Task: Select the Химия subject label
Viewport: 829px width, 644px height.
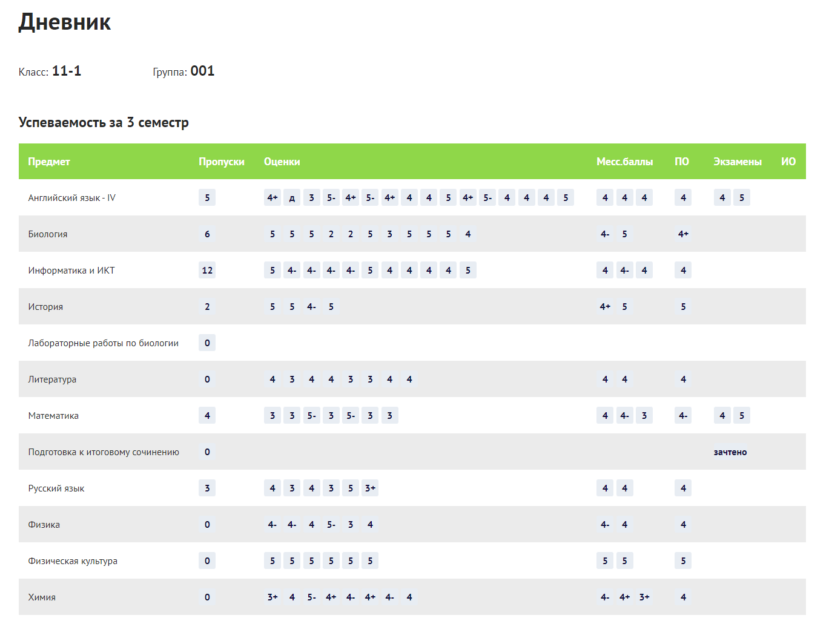Action: [42, 597]
